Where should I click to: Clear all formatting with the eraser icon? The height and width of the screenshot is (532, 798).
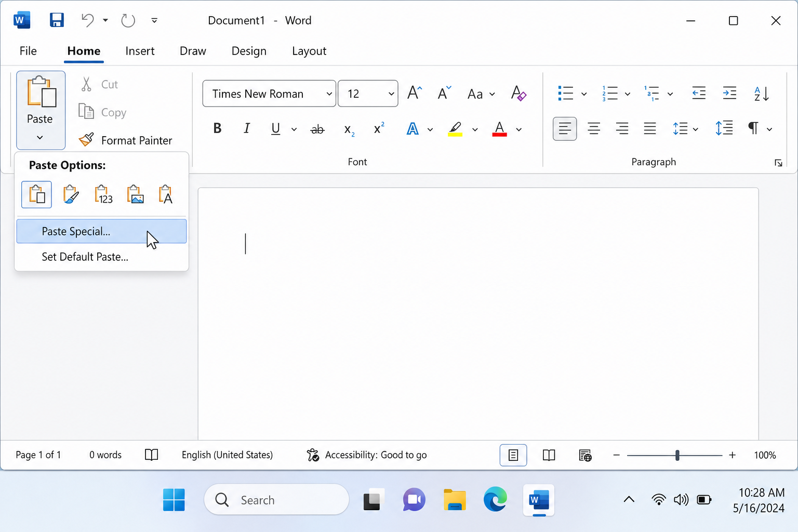click(x=518, y=94)
